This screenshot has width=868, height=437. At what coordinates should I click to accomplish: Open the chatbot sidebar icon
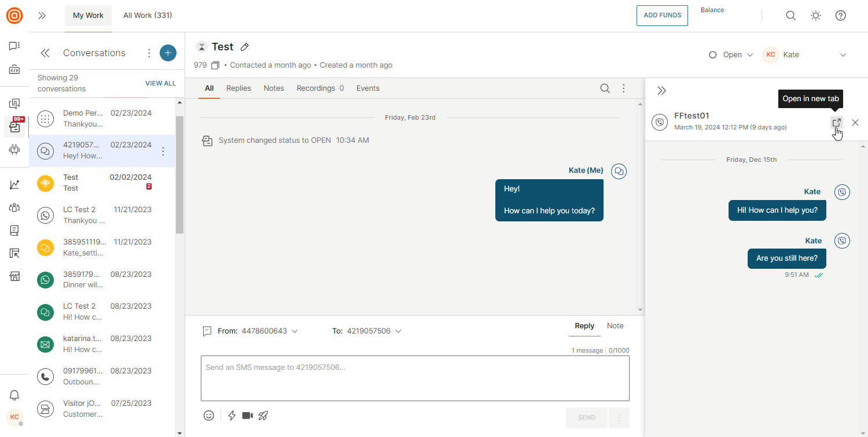click(14, 150)
